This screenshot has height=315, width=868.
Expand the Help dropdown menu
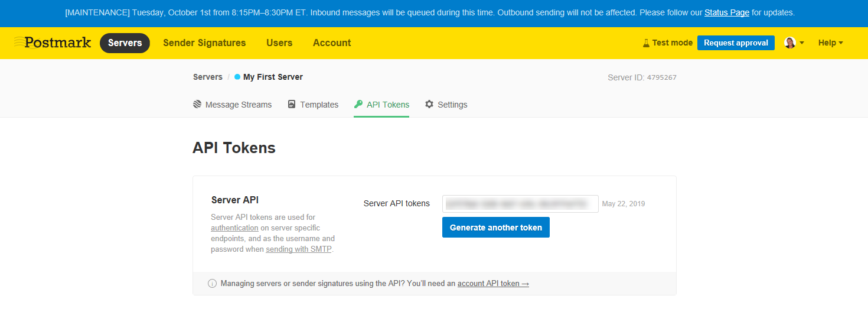pos(830,43)
